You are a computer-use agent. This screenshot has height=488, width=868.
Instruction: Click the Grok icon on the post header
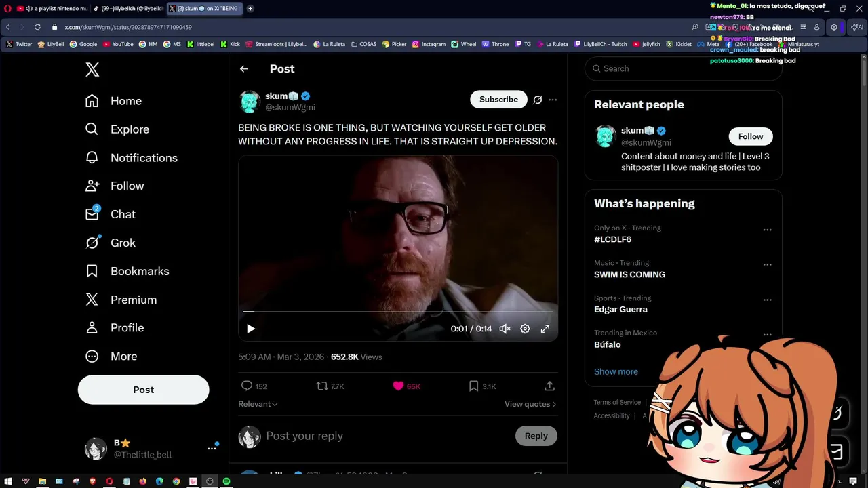click(538, 100)
